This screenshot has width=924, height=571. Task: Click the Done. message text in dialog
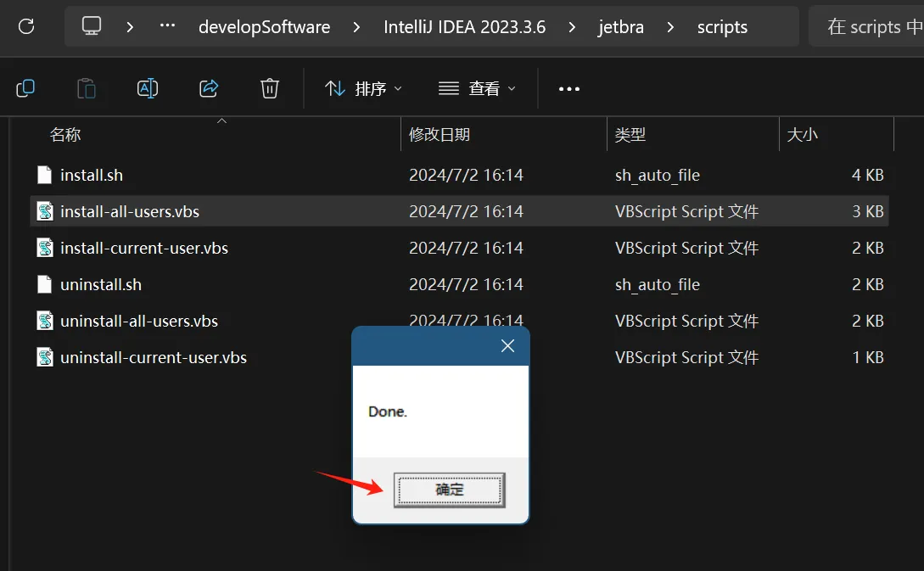point(387,411)
